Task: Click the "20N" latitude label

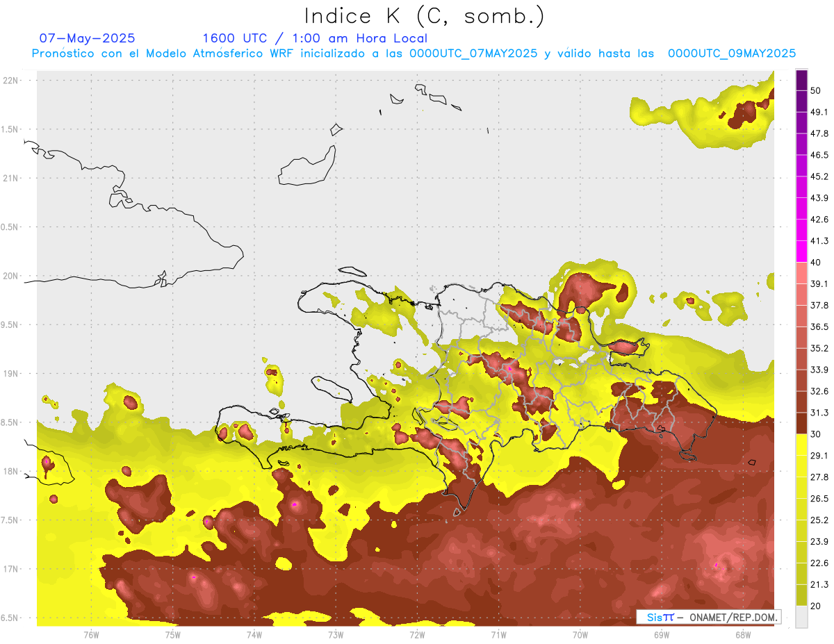Action: [x=10, y=276]
